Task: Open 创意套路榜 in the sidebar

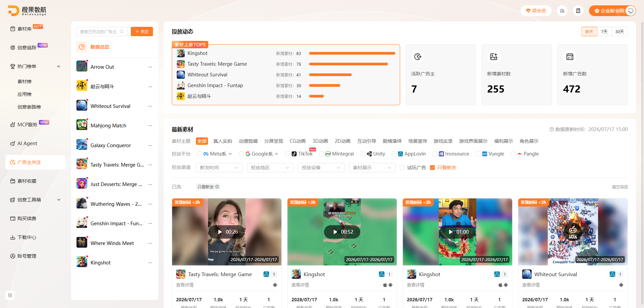Action: [x=29, y=107]
